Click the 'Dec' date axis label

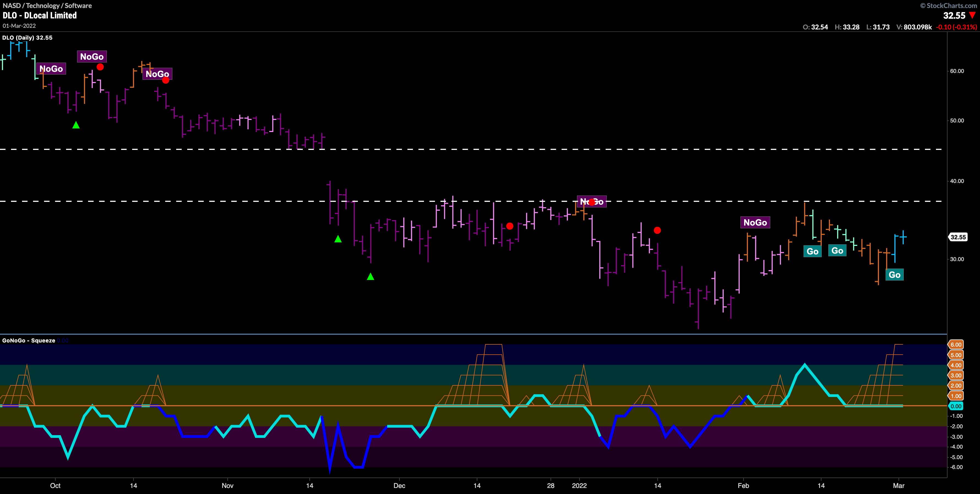399,486
